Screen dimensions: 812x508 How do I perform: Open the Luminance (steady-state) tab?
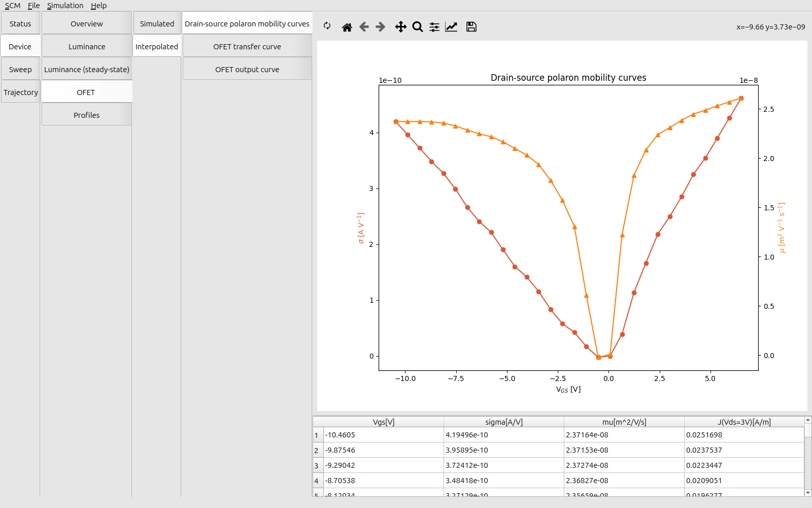[87, 70]
